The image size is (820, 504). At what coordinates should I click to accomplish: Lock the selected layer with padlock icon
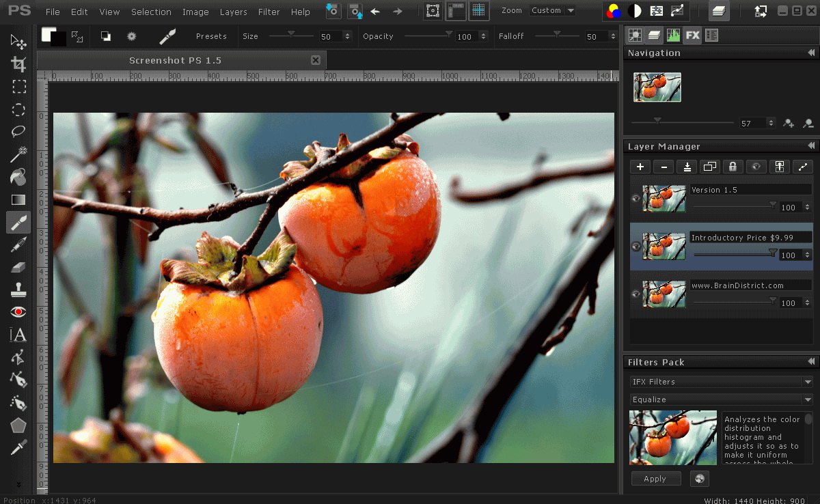[x=732, y=167]
